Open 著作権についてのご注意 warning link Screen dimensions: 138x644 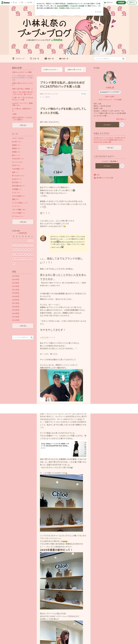tap(103, 178)
